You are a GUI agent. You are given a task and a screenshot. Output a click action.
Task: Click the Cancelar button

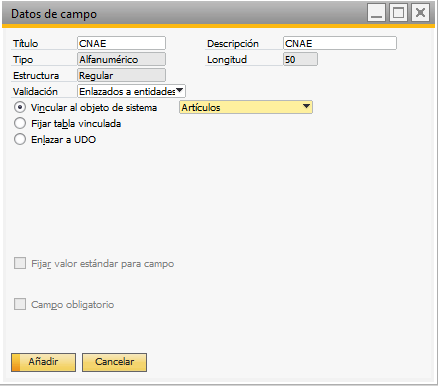click(114, 362)
